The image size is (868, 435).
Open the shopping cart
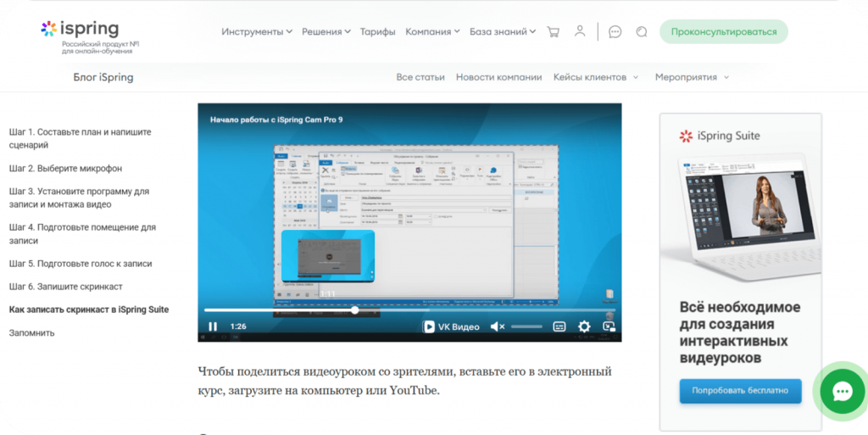click(x=554, y=31)
